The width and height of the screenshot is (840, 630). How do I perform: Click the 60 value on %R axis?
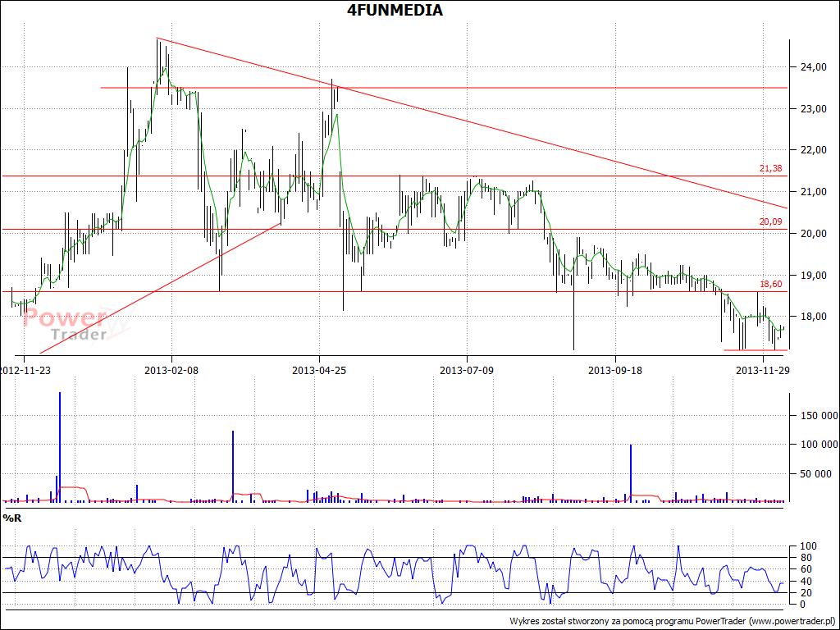[808, 569]
